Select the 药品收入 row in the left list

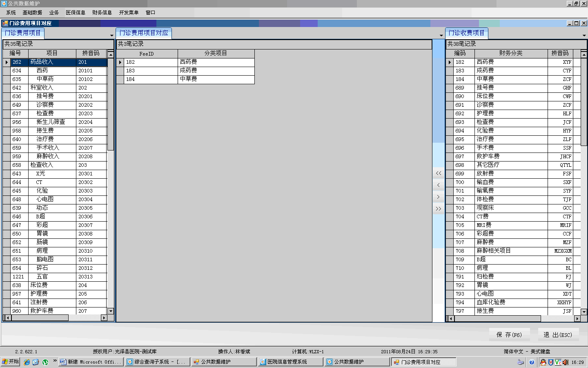click(x=55, y=62)
